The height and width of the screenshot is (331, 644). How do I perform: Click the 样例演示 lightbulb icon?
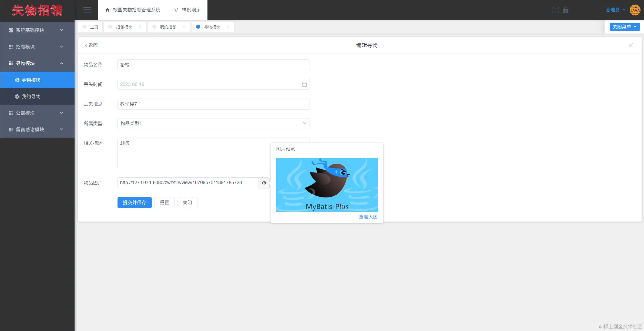(x=176, y=10)
